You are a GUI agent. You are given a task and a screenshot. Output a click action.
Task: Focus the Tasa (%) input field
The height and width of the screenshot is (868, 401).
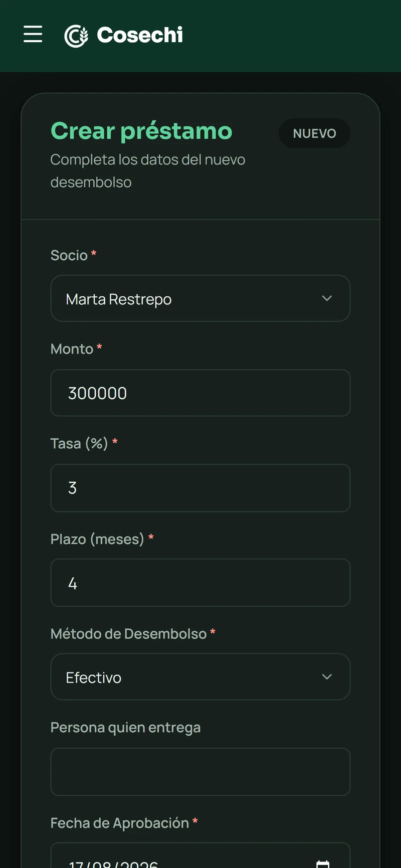pyautogui.click(x=200, y=488)
